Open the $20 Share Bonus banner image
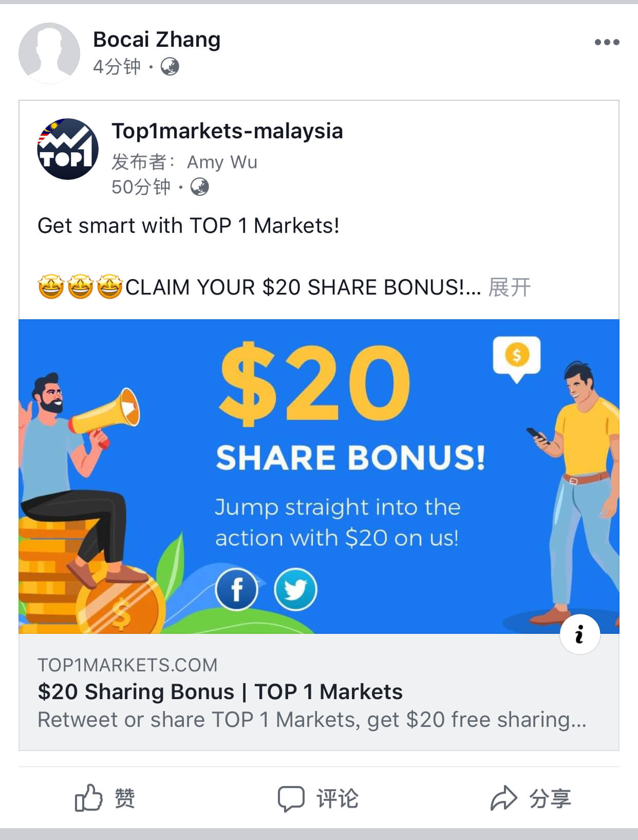Viewport: 638px width, 840px height. (319, 477)
